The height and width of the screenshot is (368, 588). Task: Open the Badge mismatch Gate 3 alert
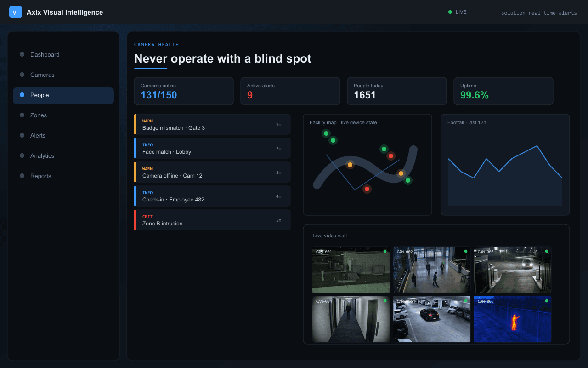tap(212, 124)
